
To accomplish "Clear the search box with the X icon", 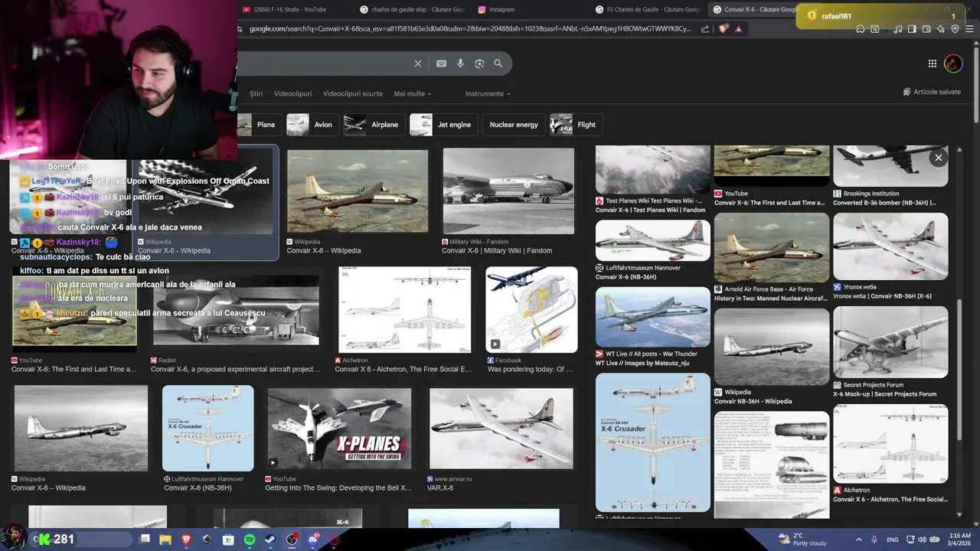I will (418, 64).
